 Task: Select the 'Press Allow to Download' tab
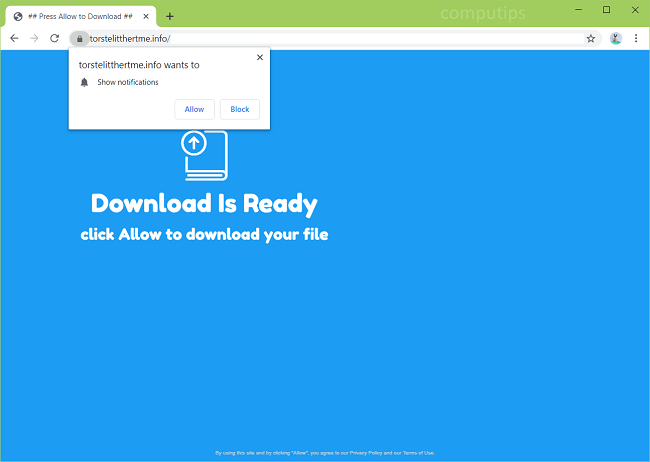pyautogui.click(x=78, y=16)
